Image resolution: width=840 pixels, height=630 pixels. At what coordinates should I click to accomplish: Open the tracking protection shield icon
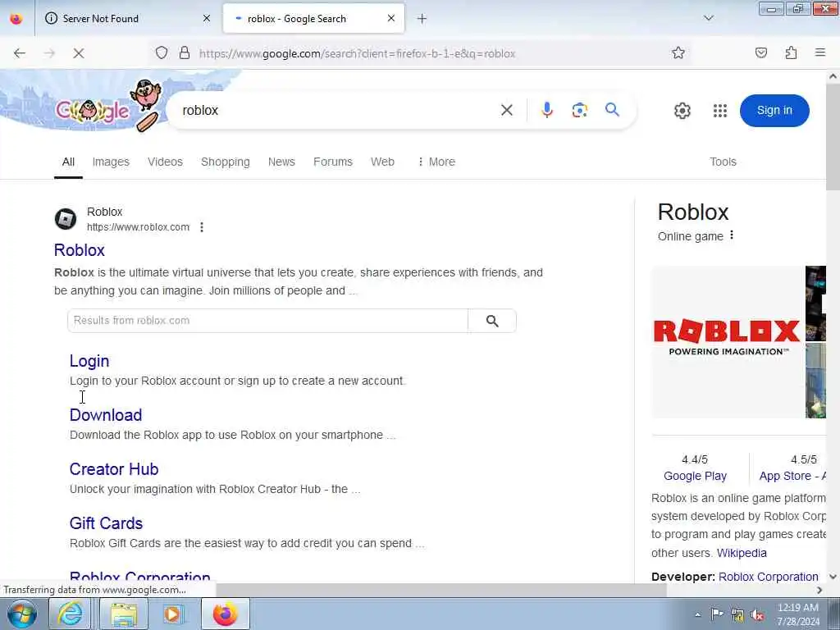(162, 53)
